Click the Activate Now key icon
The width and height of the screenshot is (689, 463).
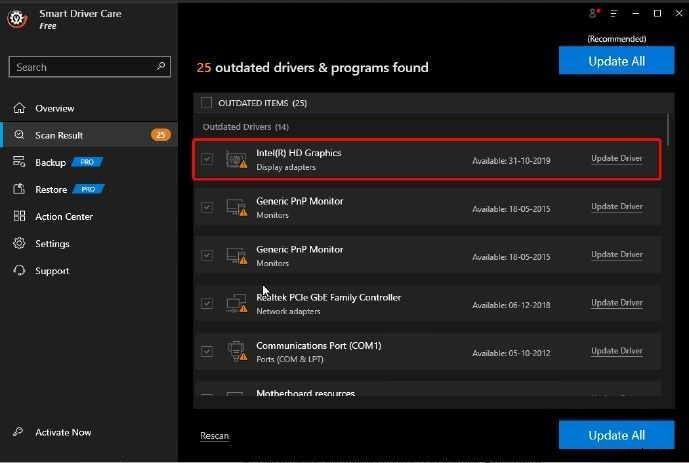(18, 431)
